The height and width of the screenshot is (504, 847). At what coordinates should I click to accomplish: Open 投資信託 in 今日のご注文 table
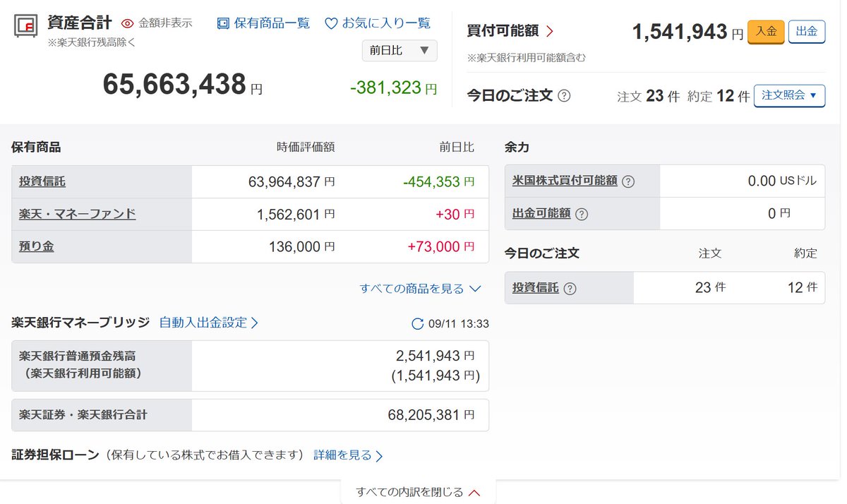tap(536, 287)
